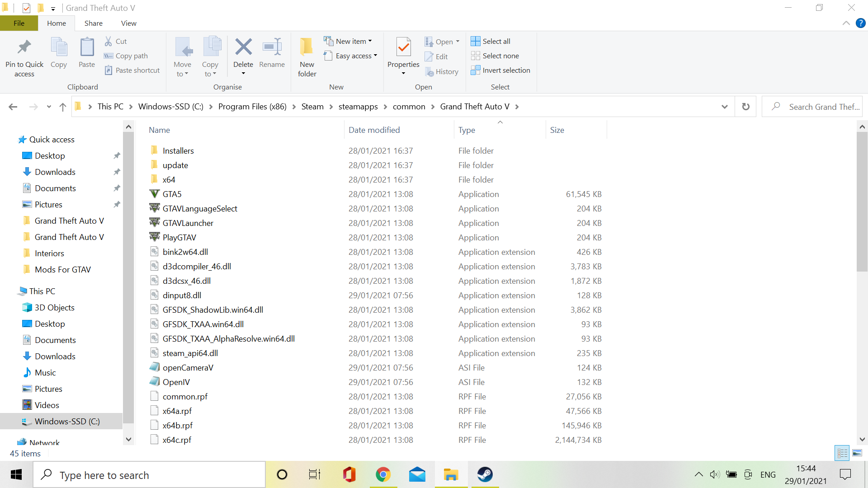Open the Easy access dropdown
Image resolution: width=868 pixels, height=488 pixels.
(375, 56)
